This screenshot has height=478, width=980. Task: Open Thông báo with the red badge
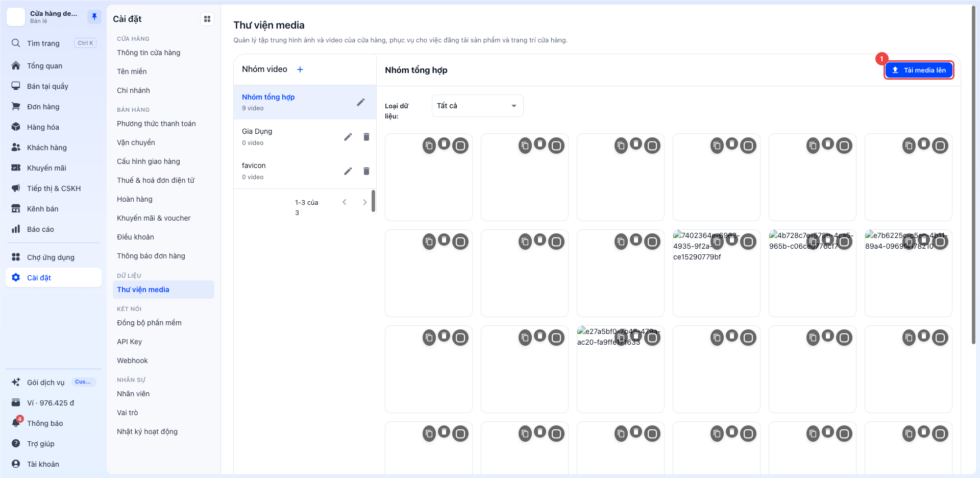(54, 423)
